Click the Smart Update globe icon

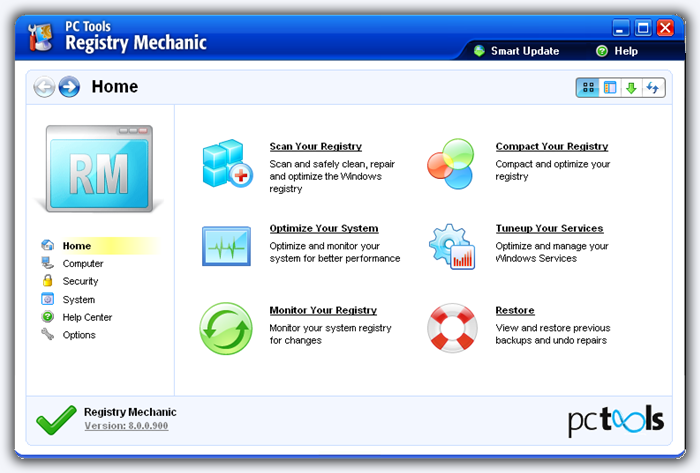tap(479, 51)
